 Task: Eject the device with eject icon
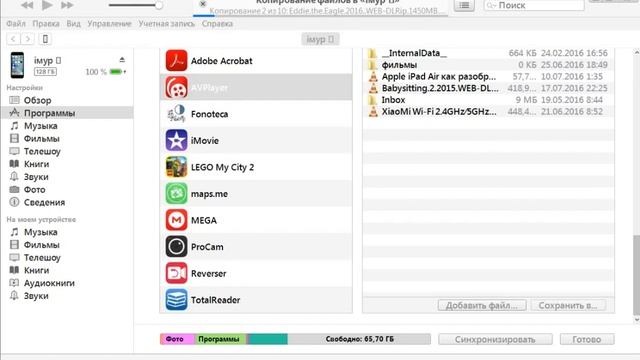tap(122, 60)
